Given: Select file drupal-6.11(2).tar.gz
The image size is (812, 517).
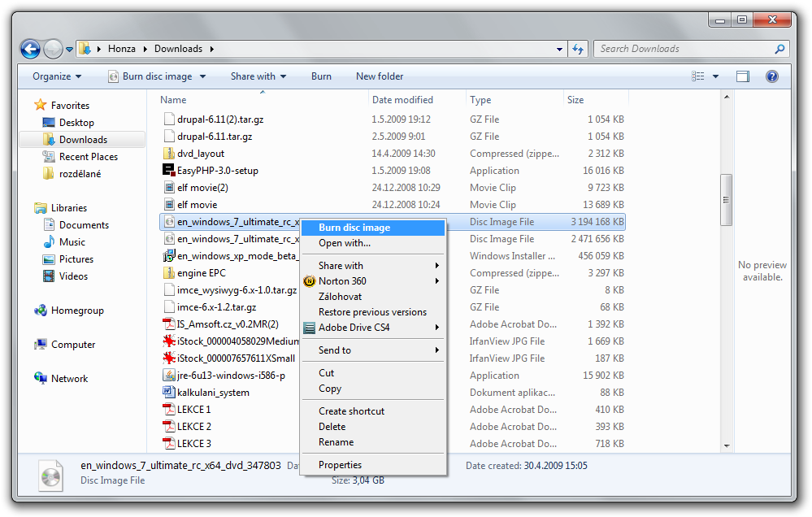Looking at the screenshot, I should (x=220, y=119).
